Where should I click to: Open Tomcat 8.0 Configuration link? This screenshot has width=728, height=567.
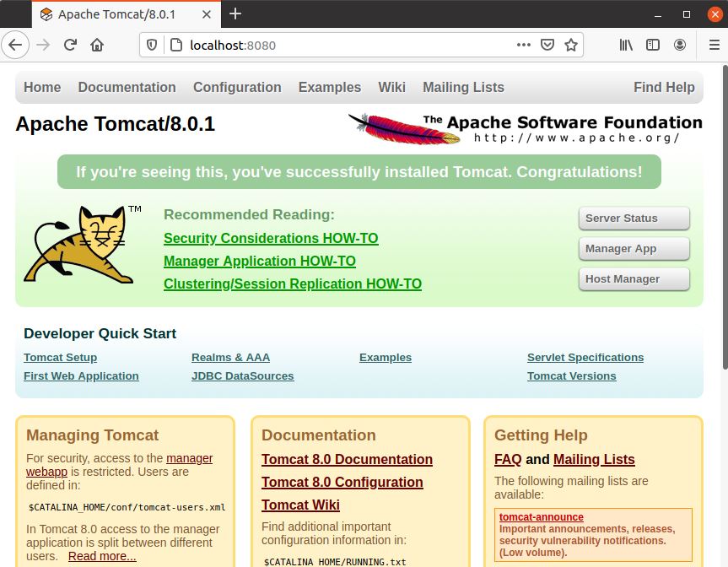(342, 482)
